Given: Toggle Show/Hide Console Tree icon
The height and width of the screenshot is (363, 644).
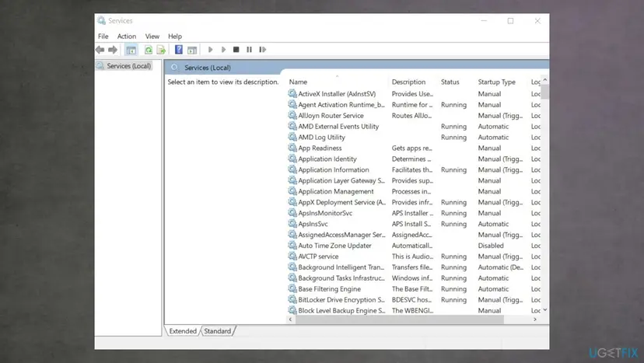Looking at the screenshot, I should tap(131, 50).
